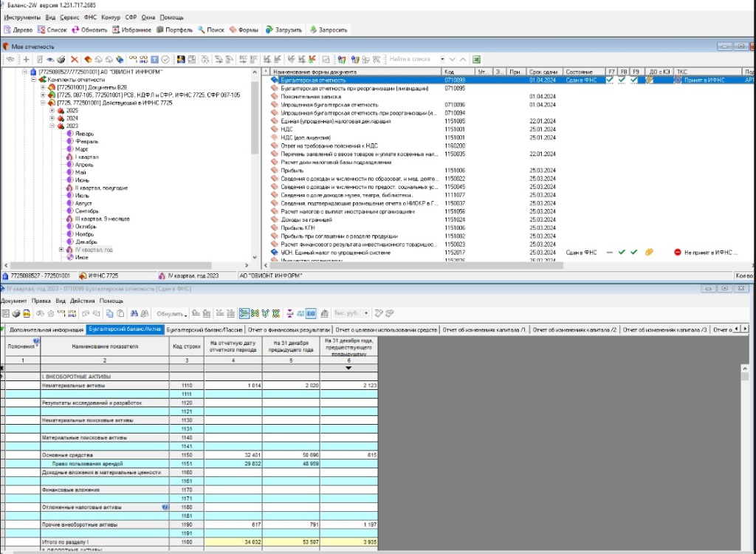Click the copy icon in report editor toolbar
This screenshot has height=554, width=756.
click(x=109, y=313)
